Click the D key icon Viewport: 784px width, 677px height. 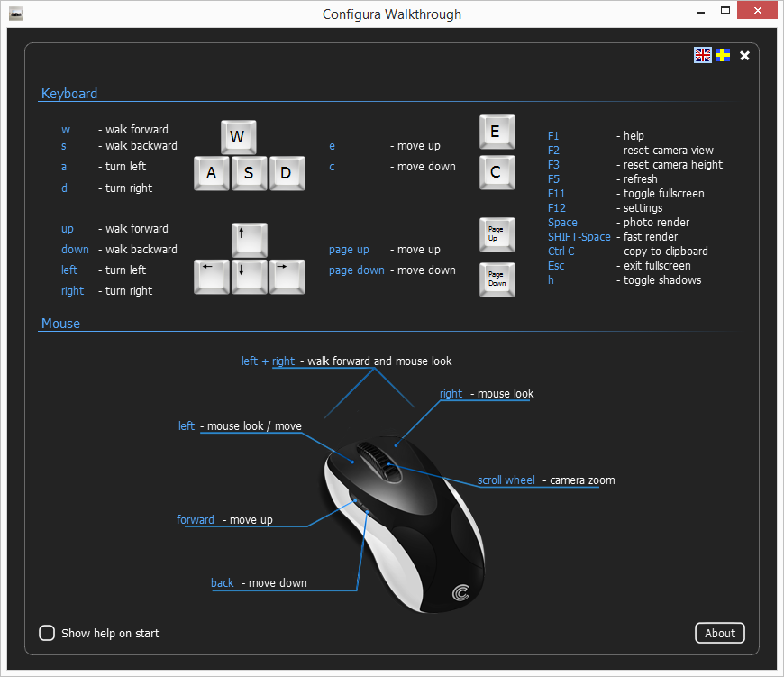(287, 173)
